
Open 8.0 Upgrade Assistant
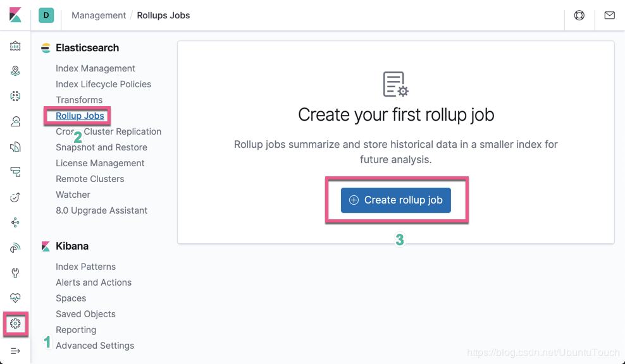101,210
